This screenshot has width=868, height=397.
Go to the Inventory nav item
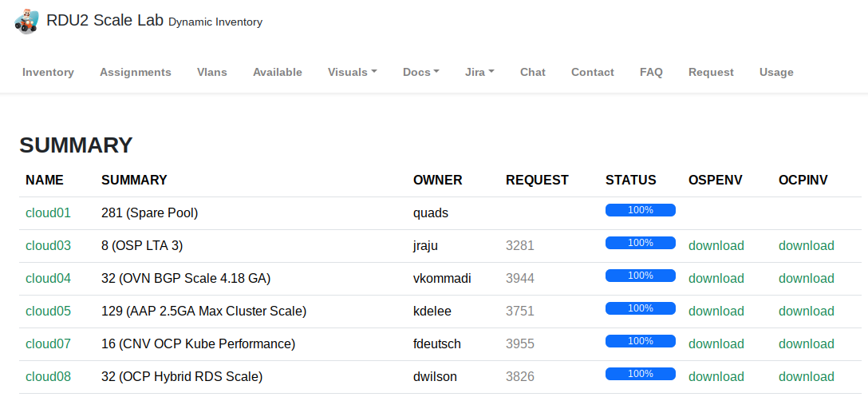coord(48,72)
